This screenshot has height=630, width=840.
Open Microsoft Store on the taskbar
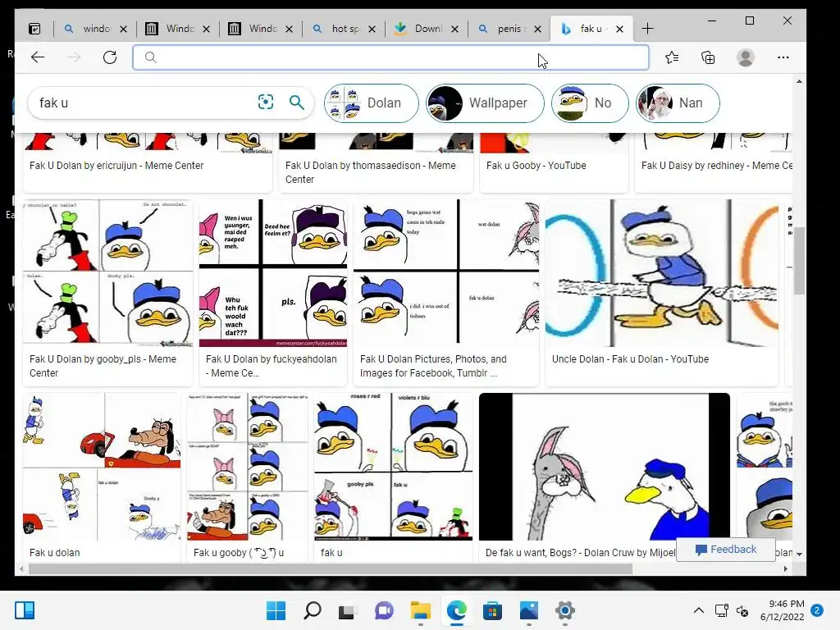coord(492,610)
